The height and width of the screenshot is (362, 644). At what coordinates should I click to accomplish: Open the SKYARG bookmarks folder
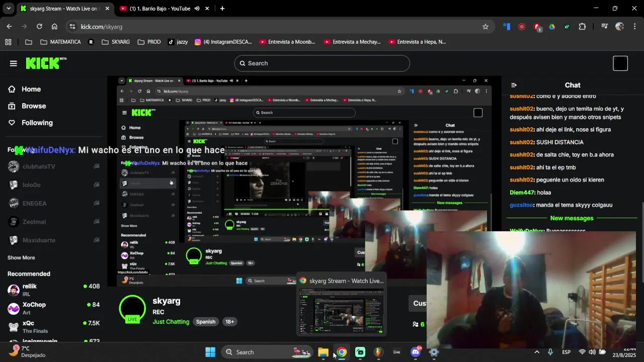116,42
